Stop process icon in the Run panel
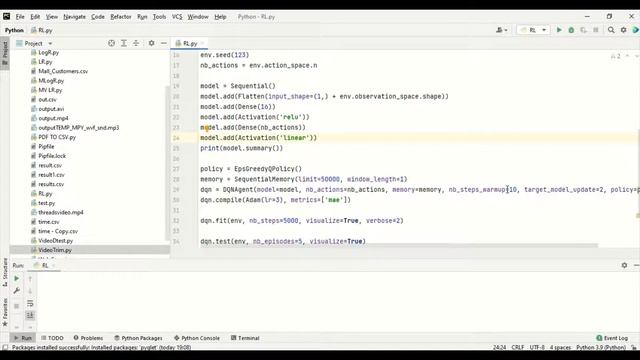Viewport: 640px width, 360px height. pos(17,306)
